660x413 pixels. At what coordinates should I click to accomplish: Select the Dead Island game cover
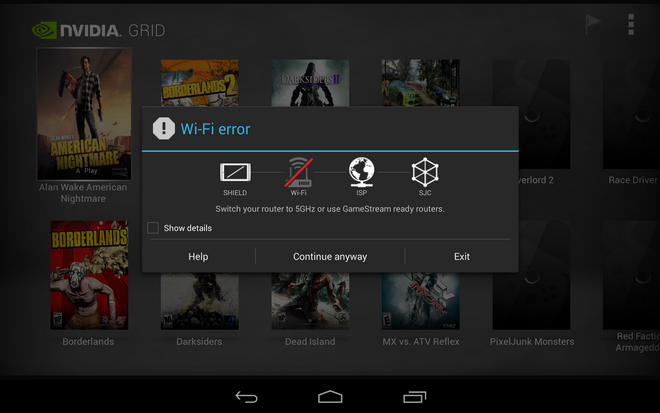[x=310, y=301]
